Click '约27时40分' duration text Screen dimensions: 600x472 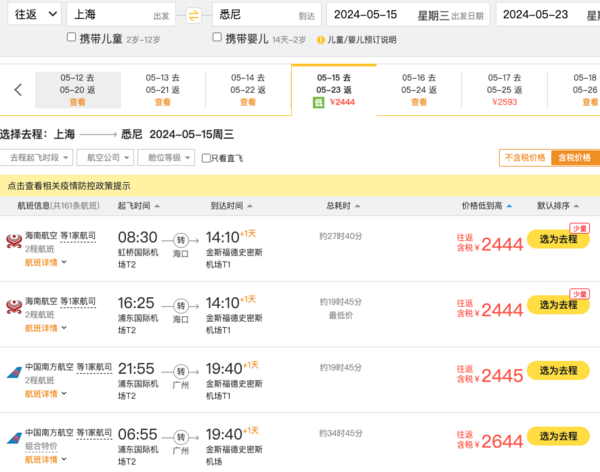341,236
